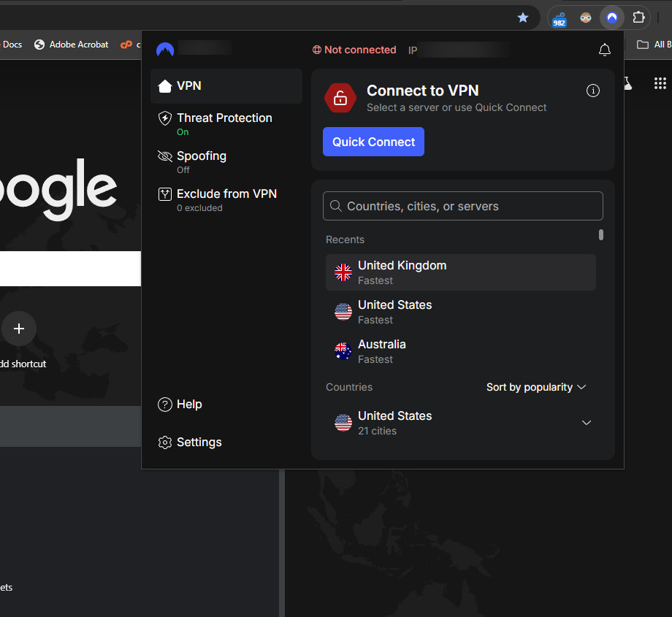Click the Spoofing eye icon

point(165,156)
